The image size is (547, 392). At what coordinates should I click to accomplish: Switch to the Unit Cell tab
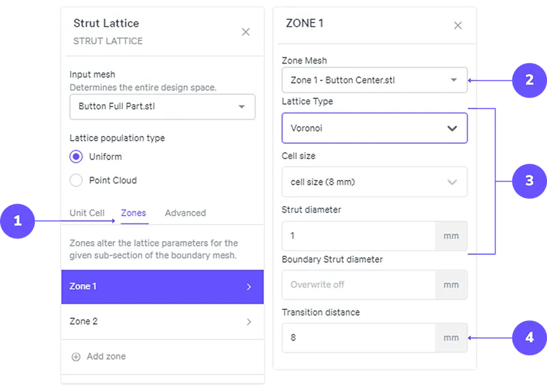click(87, 213)
